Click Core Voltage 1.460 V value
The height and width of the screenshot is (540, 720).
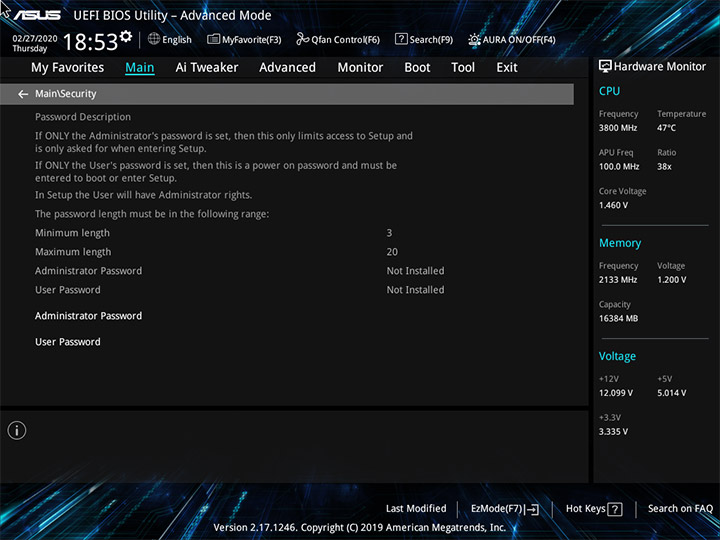tap(613, 205)
